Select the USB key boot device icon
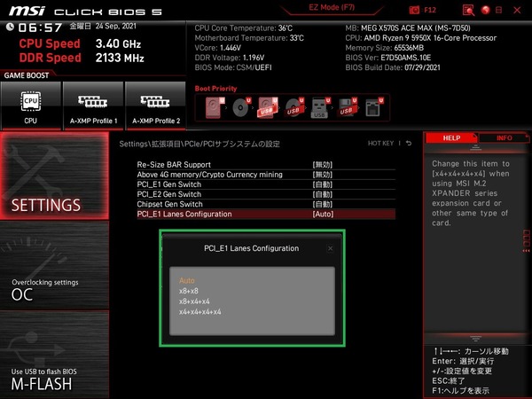Viewport: 532px width, 399px height. click(320, 107)
